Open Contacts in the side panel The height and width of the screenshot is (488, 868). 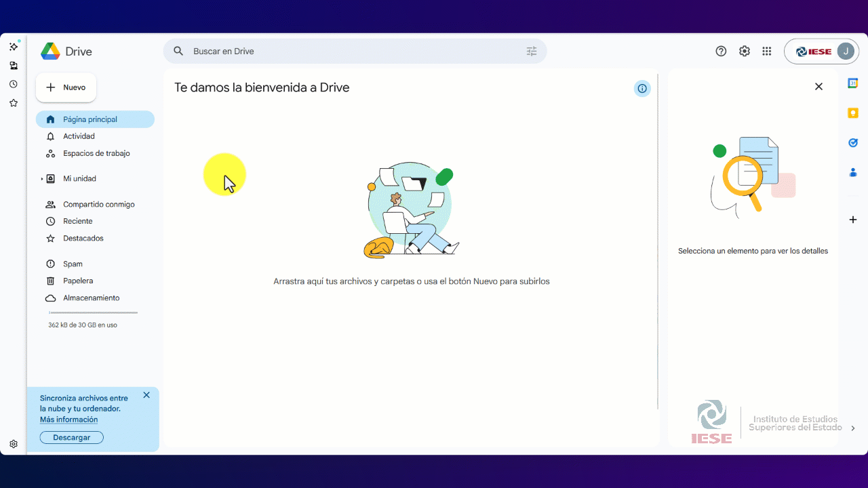[x=852, y=172]
